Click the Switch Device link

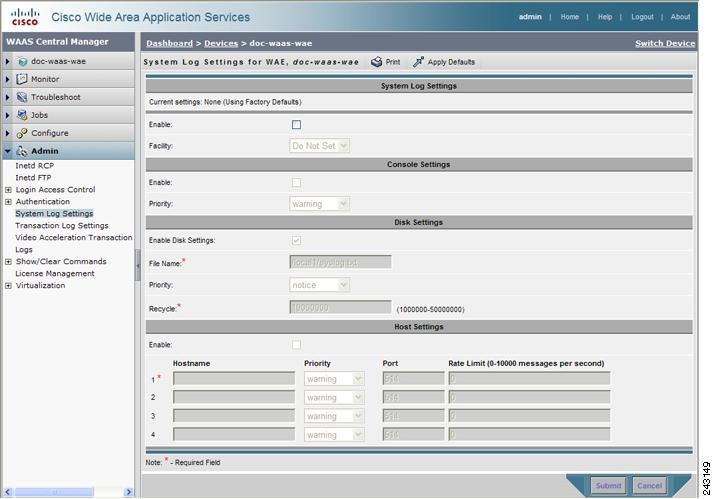[x=665, y=43]
